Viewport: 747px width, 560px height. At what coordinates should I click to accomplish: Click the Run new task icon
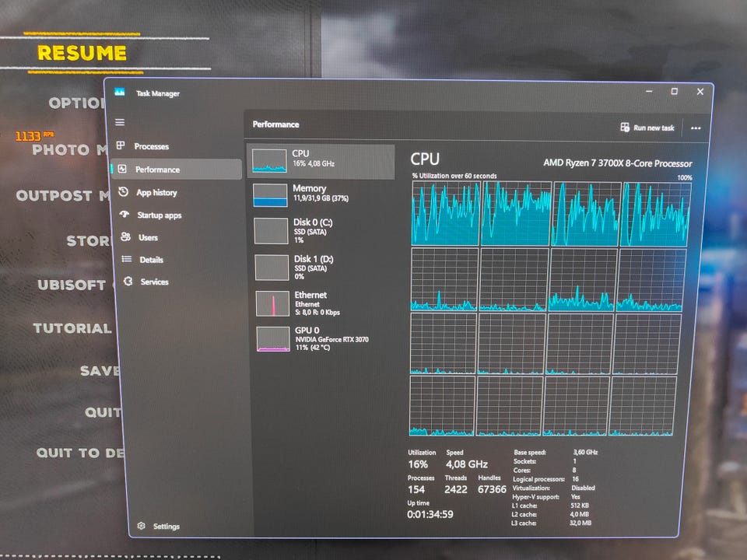[x=625, y=127]
